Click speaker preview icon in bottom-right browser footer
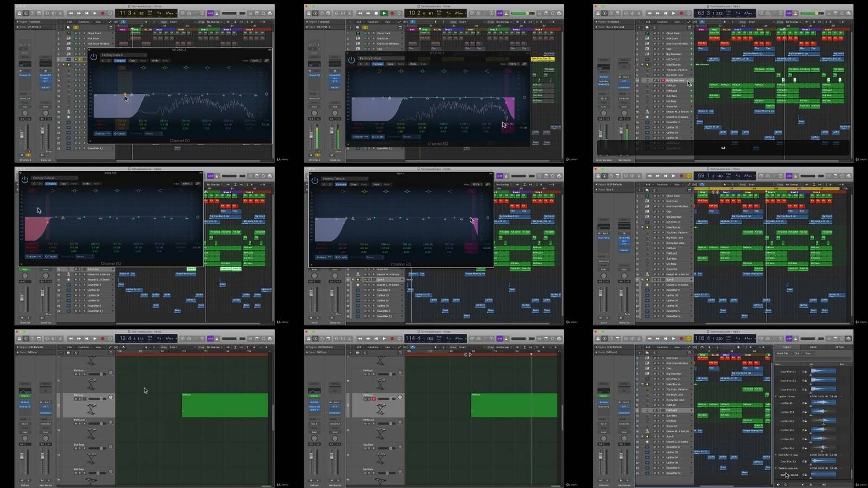 (x=779, y=484)
